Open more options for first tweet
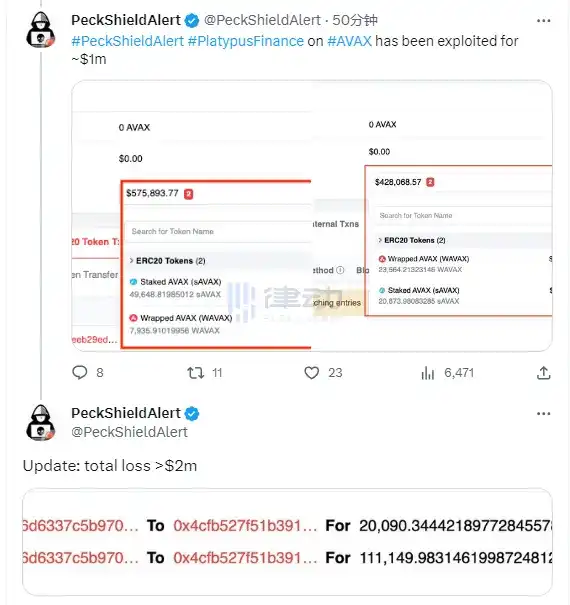The height and width of the screenshot is (605, 570). tap(543, 20)
